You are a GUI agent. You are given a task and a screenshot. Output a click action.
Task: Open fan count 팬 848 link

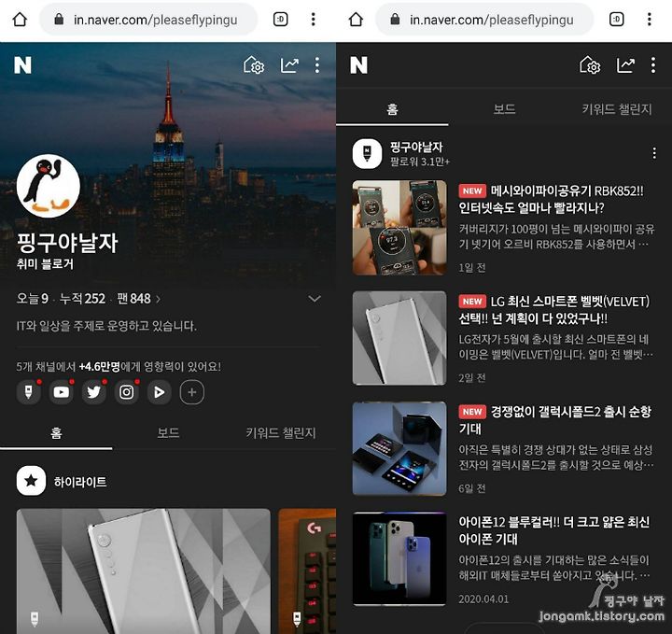[138, 299]
